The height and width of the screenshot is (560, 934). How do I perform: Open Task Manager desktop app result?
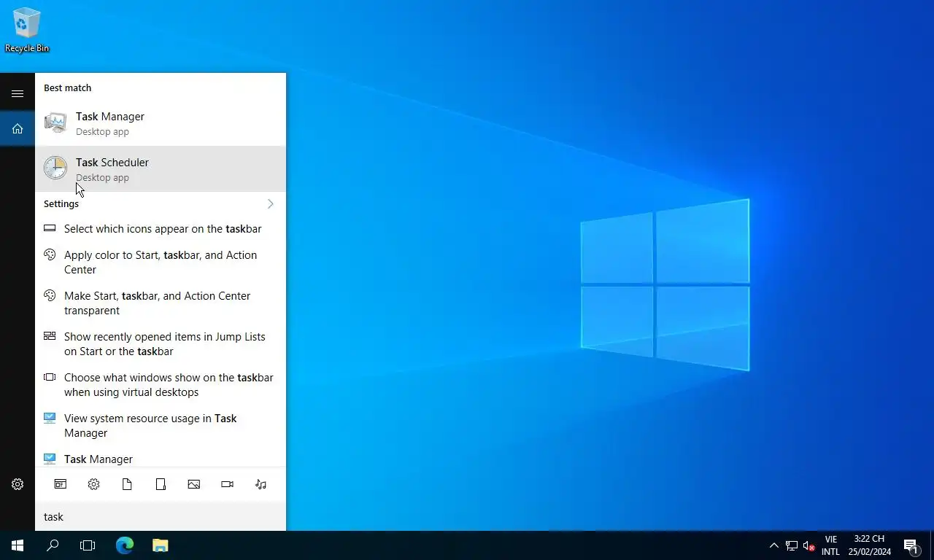[x=161, y=123]
